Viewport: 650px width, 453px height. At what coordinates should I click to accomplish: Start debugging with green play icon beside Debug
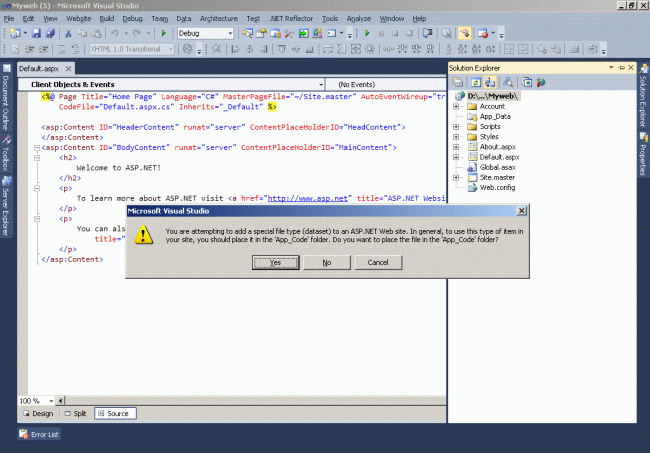tap(163, 33)
